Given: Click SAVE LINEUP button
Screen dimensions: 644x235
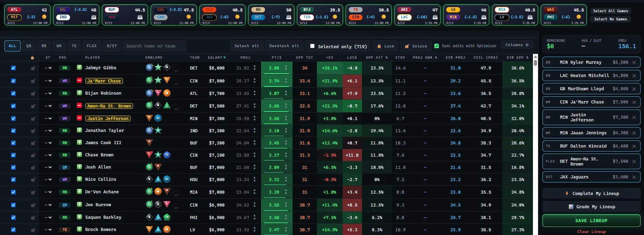Looking at the screenshot, I should click(x=591, y=220).
